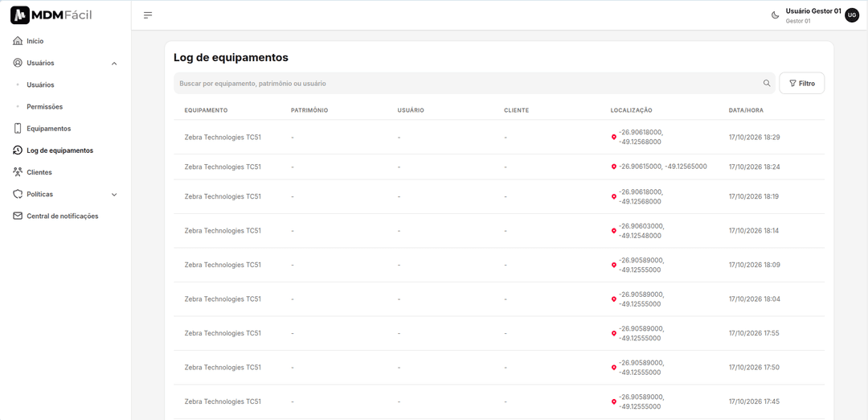Click location pin icon in 18:19 row
868x420 pixels.
coord(614,196)
